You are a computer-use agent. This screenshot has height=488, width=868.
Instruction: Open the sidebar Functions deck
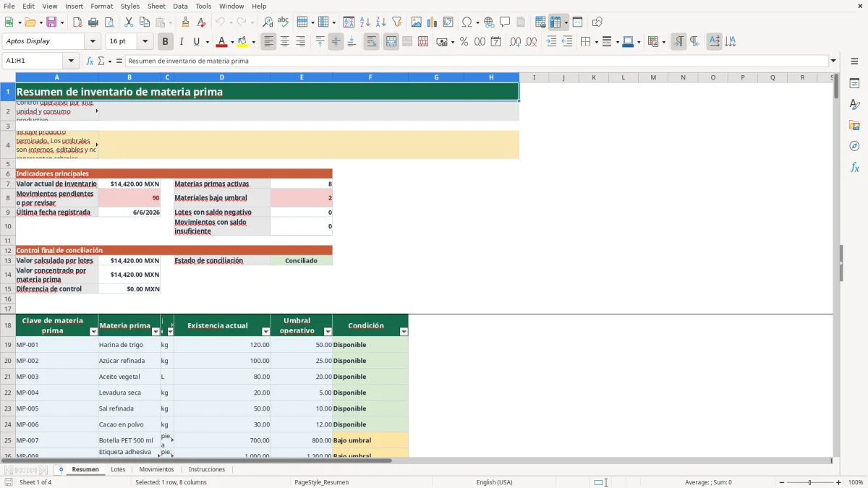click(854, 168)
